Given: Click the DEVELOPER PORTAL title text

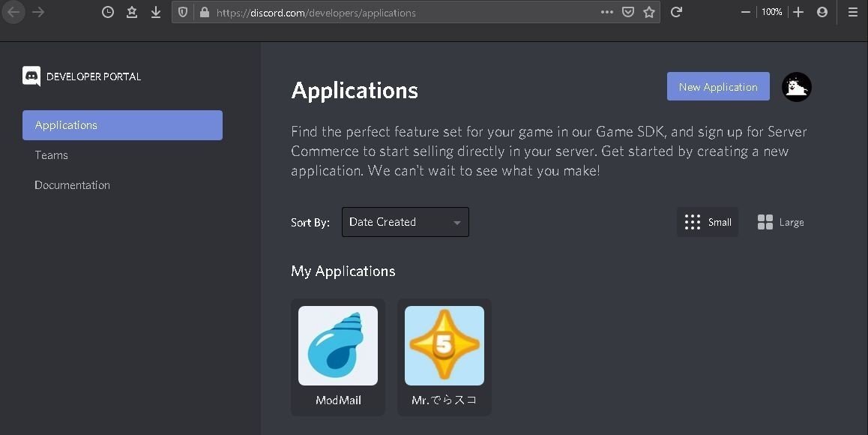Looking at the screenshot, I should 94,76.
